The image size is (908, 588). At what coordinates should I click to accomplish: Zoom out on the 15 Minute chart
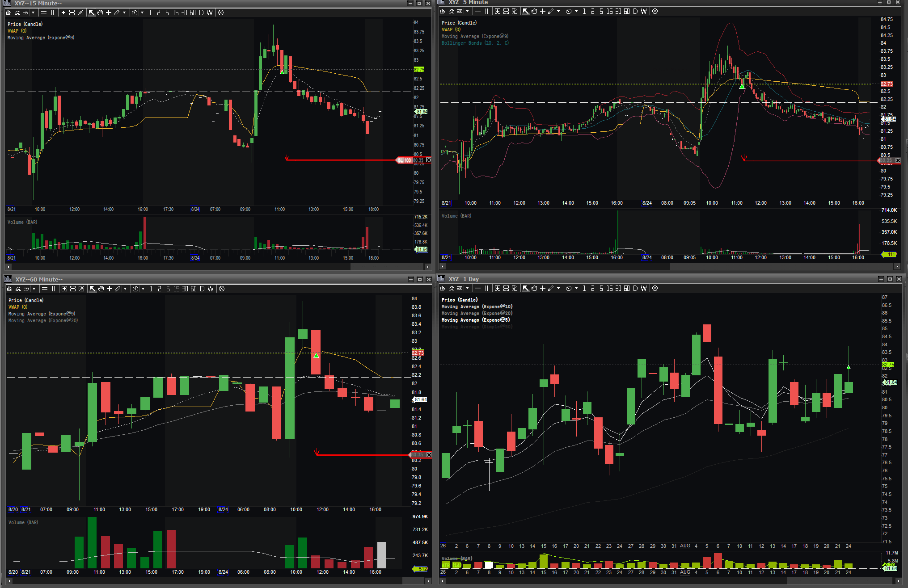click(72, 13)
